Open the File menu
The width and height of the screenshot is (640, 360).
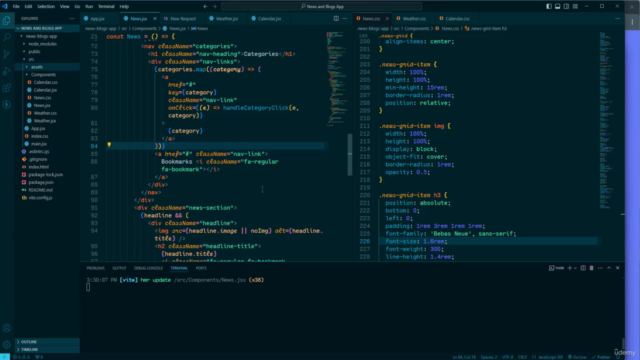tap(16, 7)
